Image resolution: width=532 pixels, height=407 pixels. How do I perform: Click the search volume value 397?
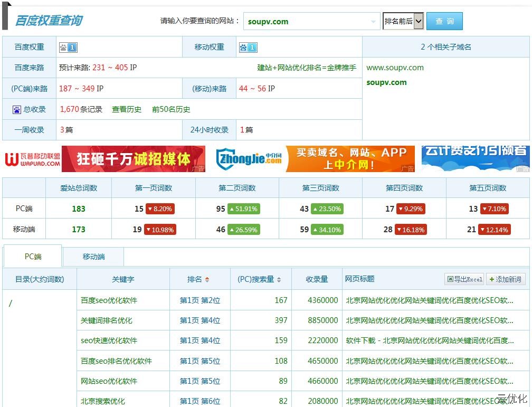[x=281, y=320]
